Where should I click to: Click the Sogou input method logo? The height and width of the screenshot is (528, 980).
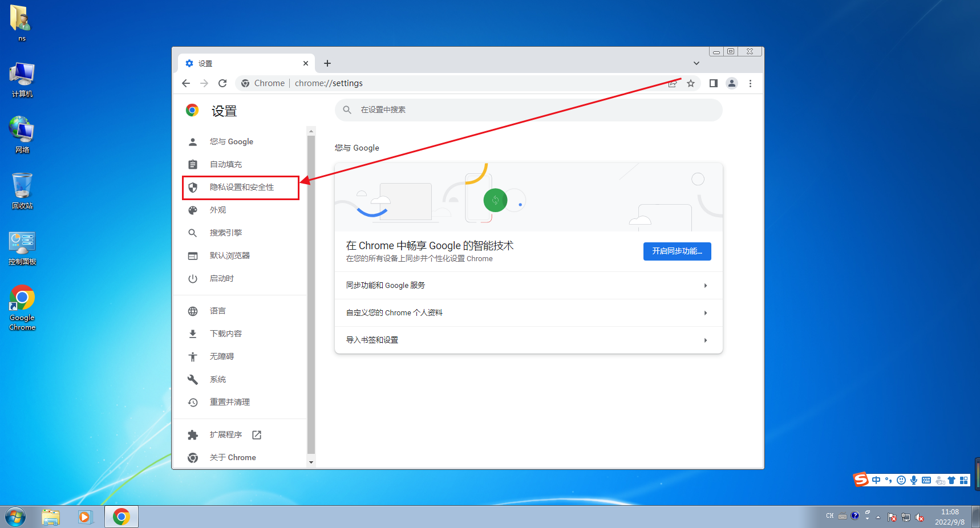[x=861, y=480]
